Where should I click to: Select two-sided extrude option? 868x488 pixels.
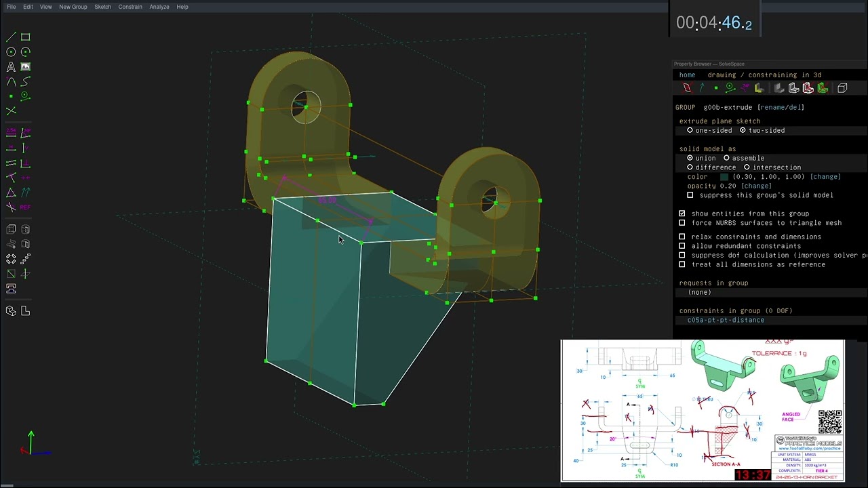762,130
